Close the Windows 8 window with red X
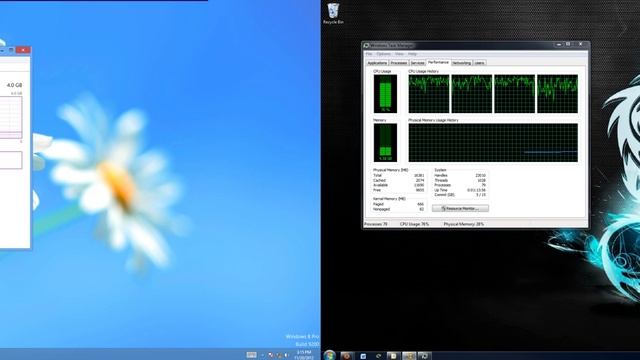Image resolution: width=640 pixels, height=360 pixels. point(23,50)
